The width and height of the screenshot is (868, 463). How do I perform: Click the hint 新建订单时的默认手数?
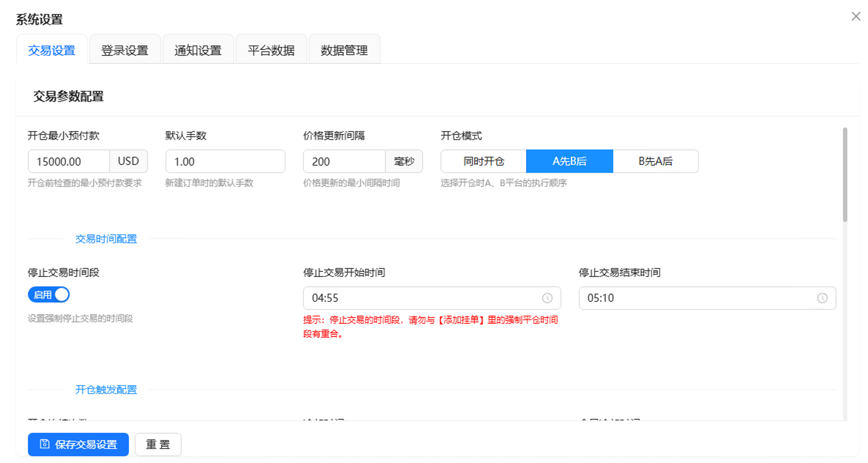point(209,183)
